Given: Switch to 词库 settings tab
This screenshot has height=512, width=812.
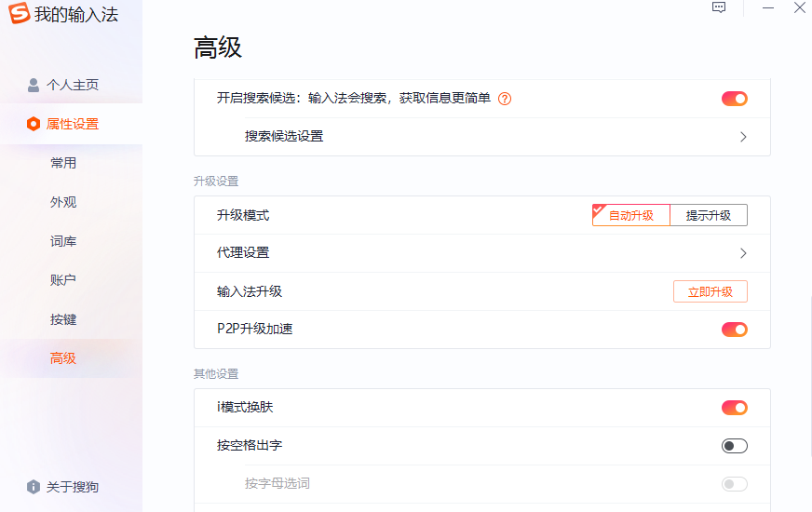Looking at the screenshot, I should pyautogui.click(x=63, y=241).
